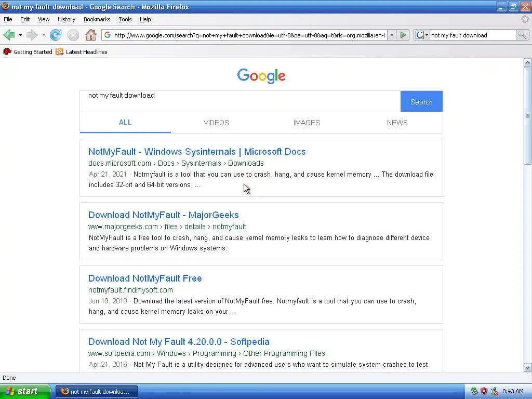Select the ALL results tab

click(x=125, y=123)
